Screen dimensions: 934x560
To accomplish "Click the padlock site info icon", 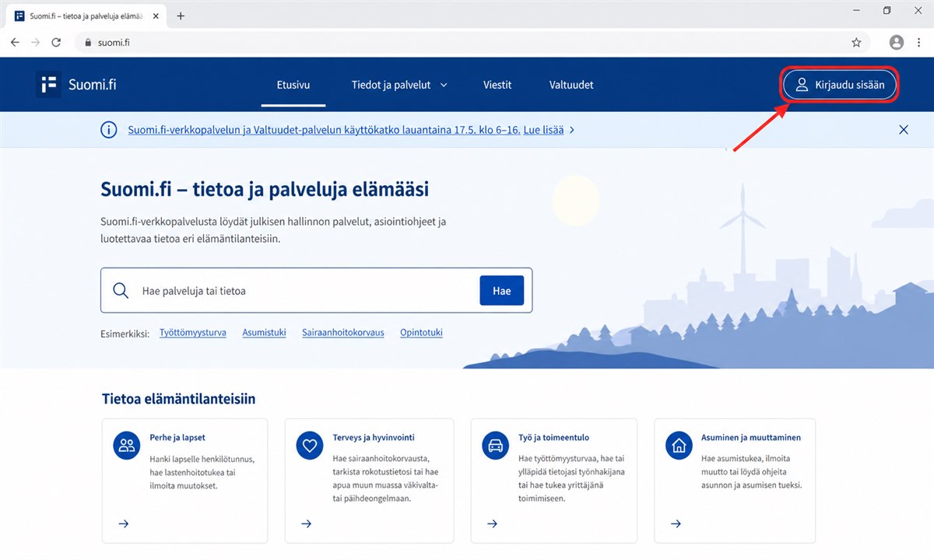I will pos(88,43).
